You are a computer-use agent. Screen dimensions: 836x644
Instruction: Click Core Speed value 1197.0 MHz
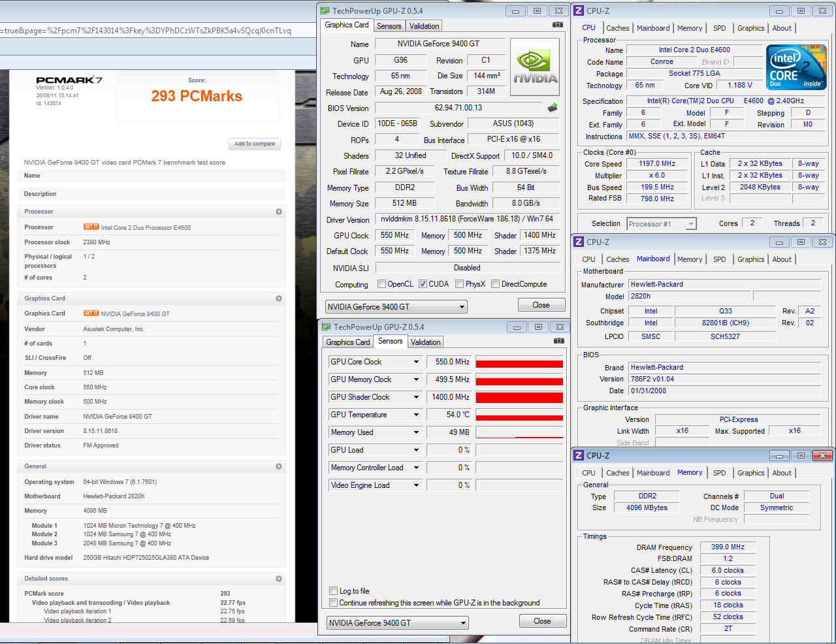657,164
